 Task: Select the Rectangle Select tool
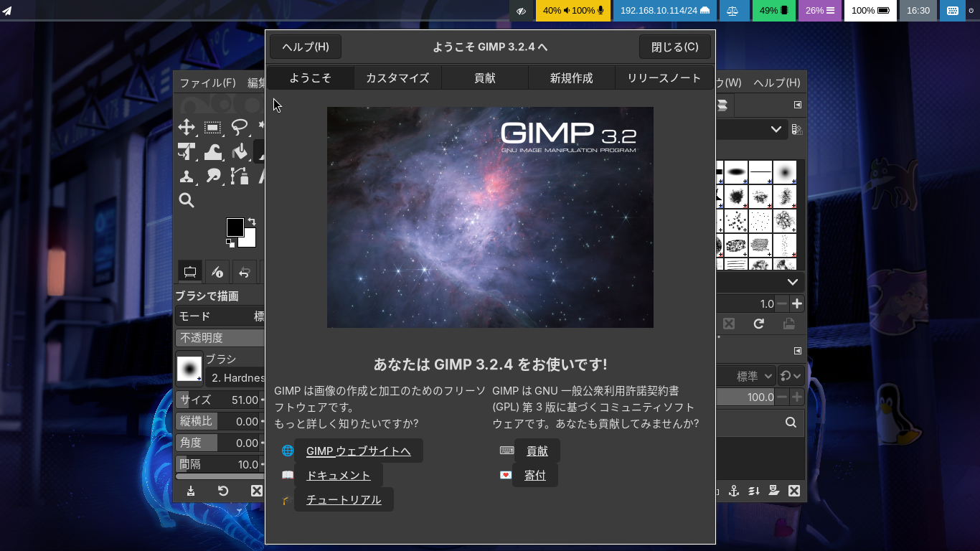coord(212,128)
